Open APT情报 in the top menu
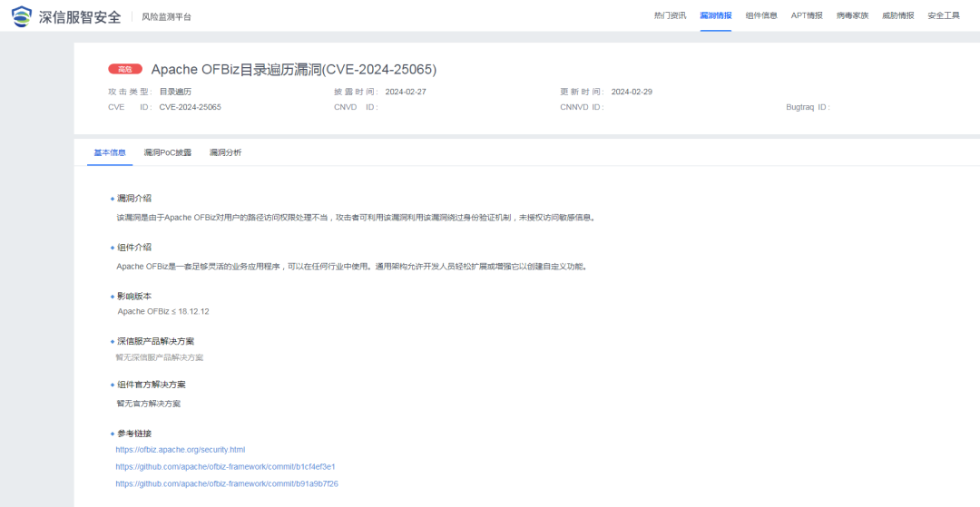The image size is (980, 507). [807, 15]
